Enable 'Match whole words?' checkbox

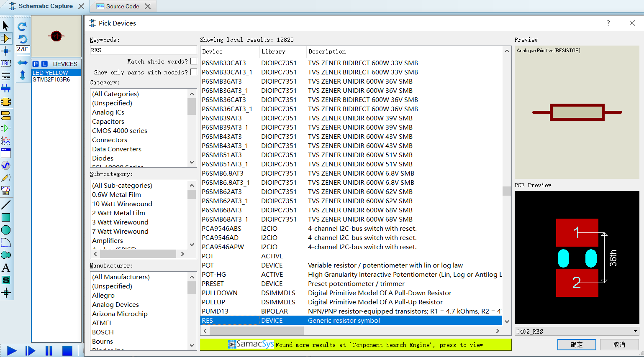(193, 61)
